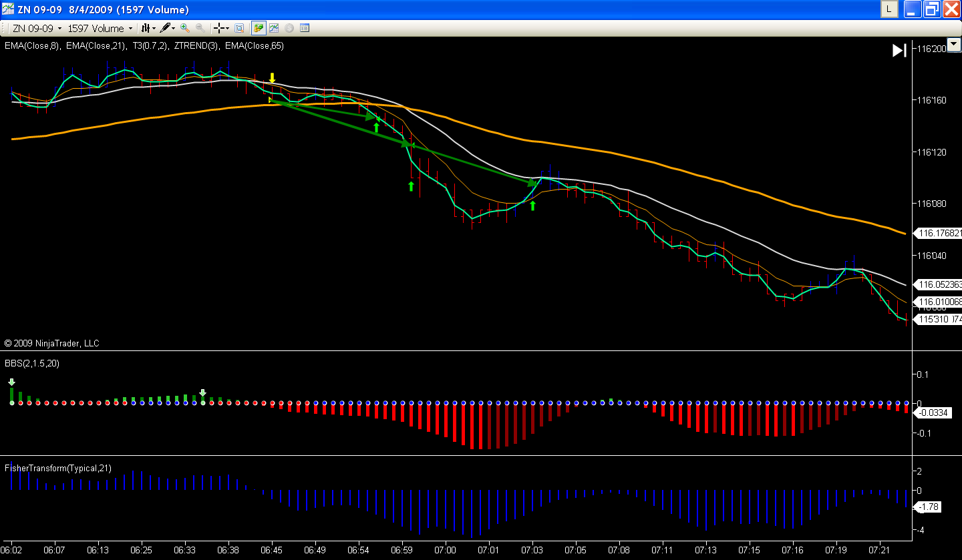Click the BBS(2,1.5,20) panel label

[x=31, y=364]
